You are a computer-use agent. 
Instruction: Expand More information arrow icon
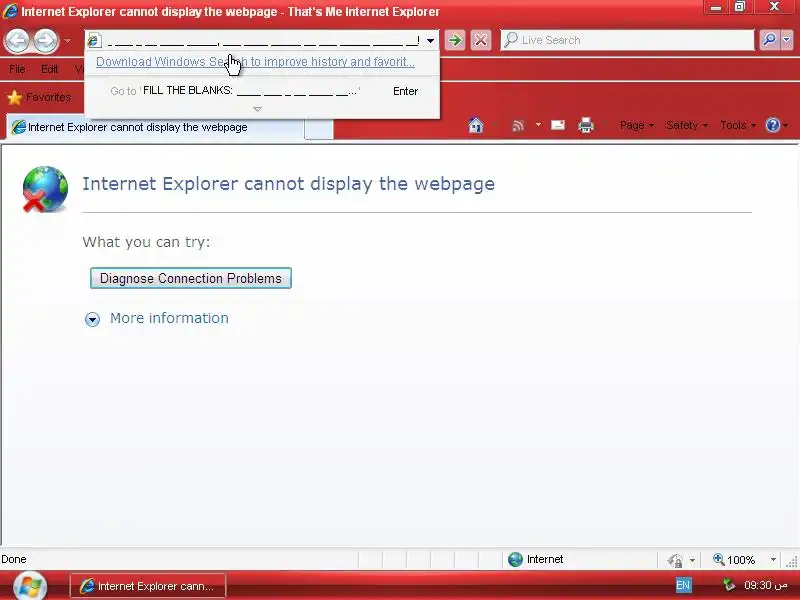[92, 319]
